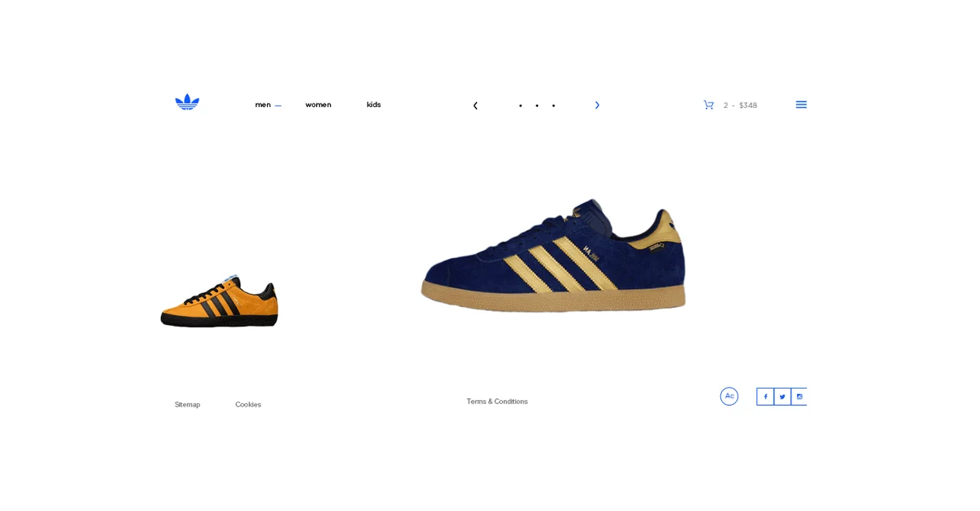Open the Twitter social icon
Screen dimensions: 980x511
tap(782, 397)
